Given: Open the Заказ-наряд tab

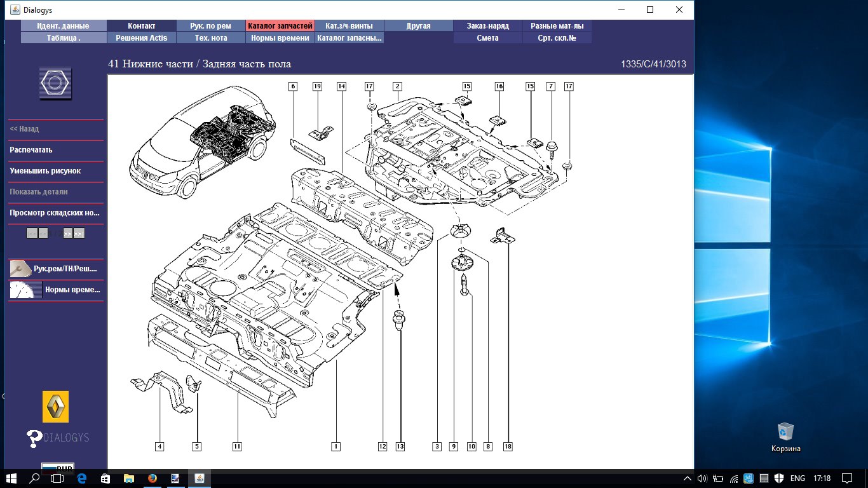Looking at the screenshot, I should (488, 26).
